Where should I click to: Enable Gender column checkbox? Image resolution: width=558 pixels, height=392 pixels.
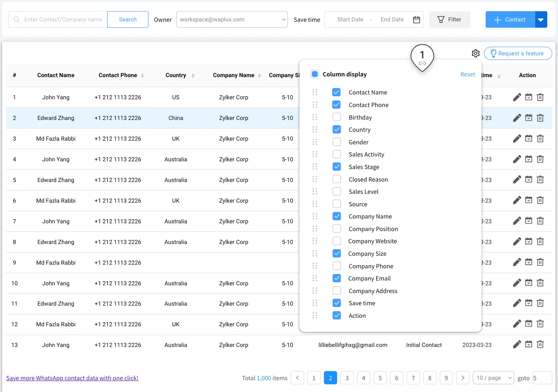point(336,142)
